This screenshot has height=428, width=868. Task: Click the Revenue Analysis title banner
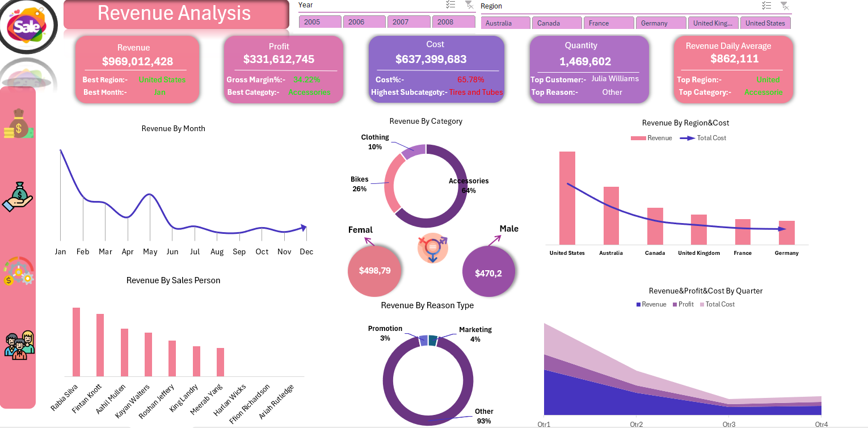tap(175, 14)
